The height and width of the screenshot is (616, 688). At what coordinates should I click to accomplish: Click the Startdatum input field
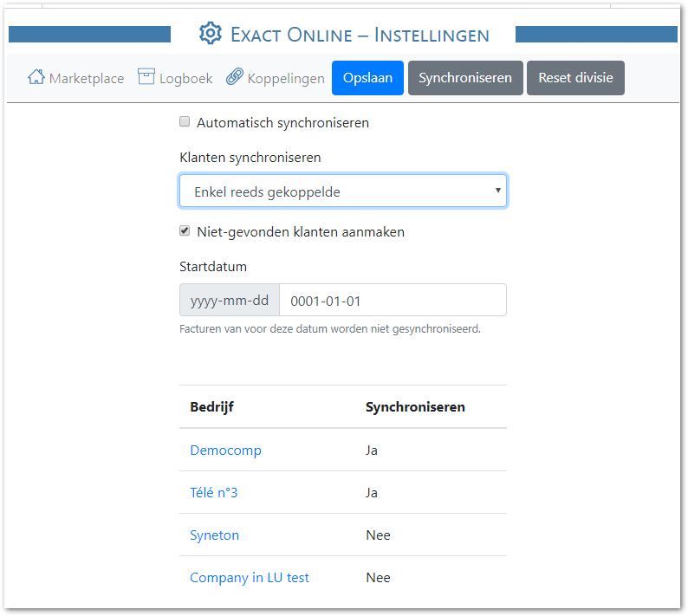[393, 300]
